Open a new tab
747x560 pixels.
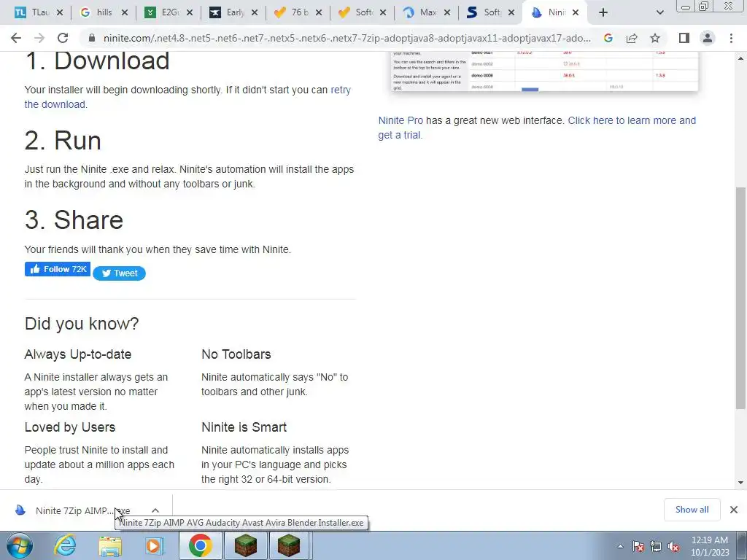coord(603,13)
